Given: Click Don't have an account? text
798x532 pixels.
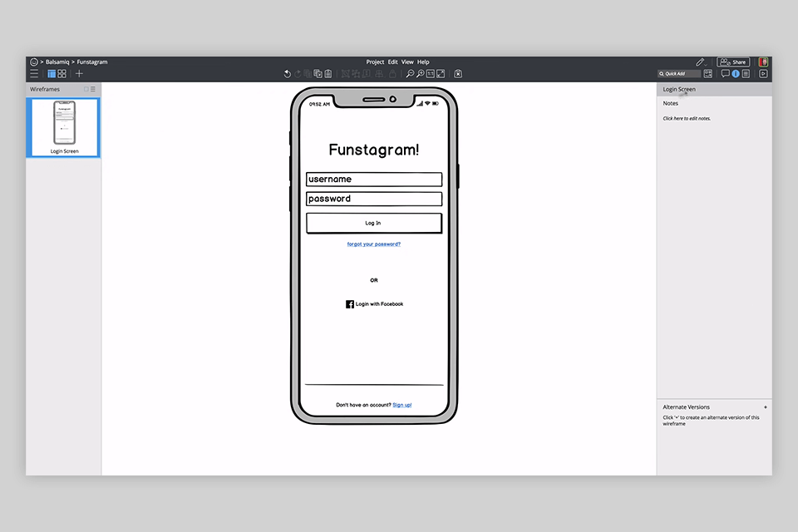Looking at the screenshot, I should tap(363, 406).
